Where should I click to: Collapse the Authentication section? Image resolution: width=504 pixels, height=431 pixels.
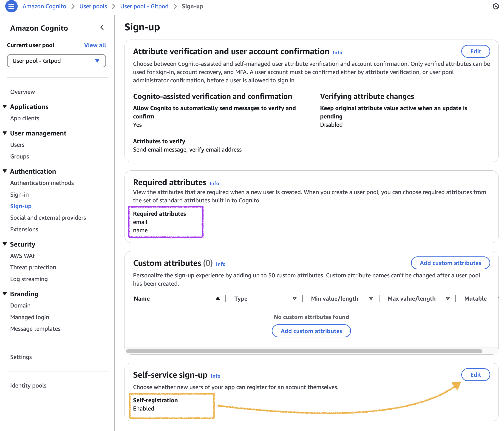tap(5, 171)
